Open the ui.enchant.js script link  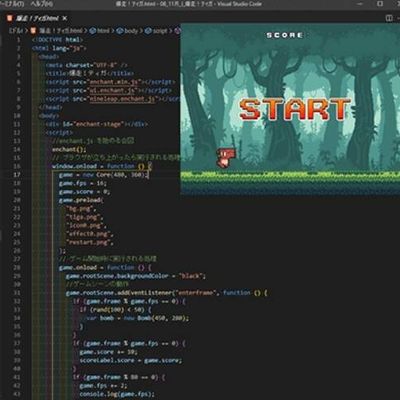(x=112, y=90)
